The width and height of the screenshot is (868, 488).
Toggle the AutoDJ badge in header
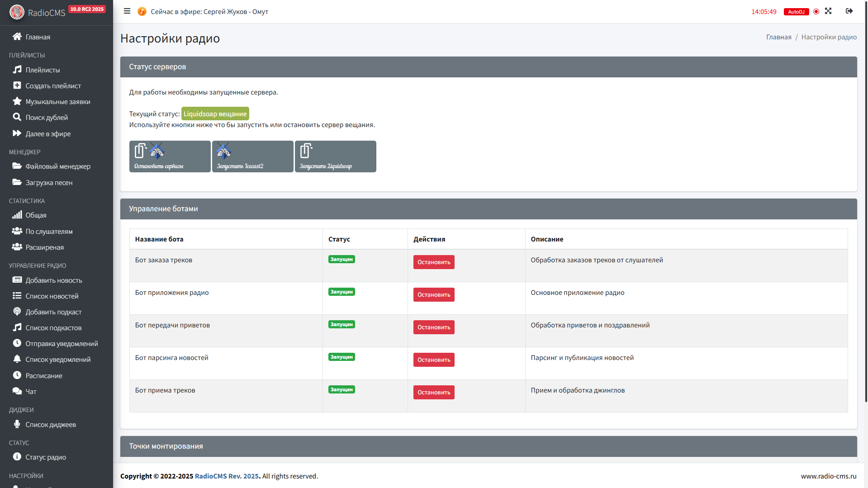(x=796, y=12)
